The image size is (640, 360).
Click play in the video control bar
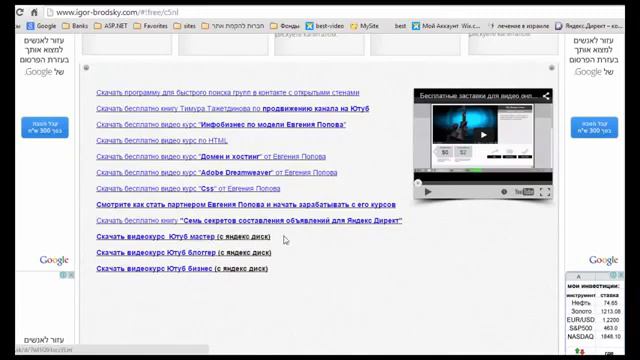[x=428, y=192]
